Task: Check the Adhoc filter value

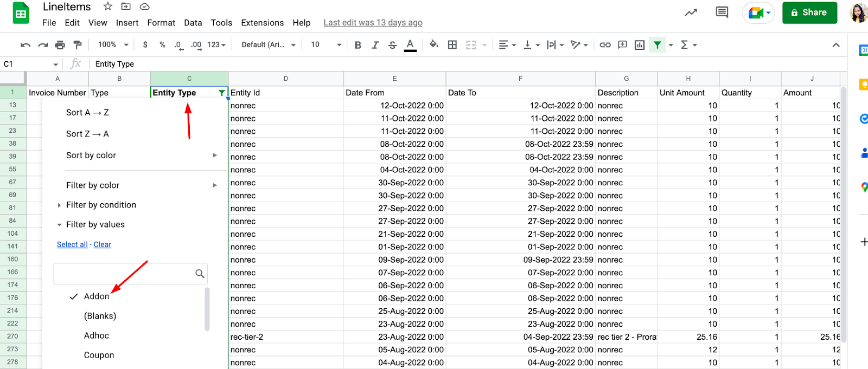Action: (x=96, y=335)
